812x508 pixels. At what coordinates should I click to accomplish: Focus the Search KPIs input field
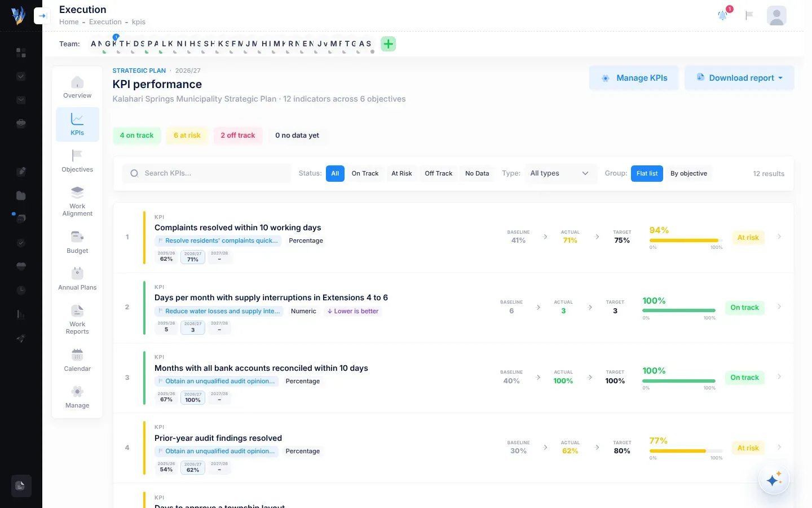point(207,173)
